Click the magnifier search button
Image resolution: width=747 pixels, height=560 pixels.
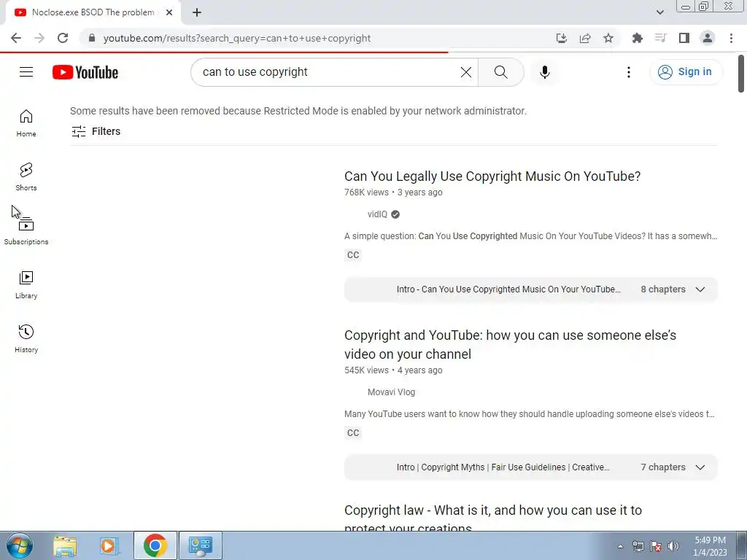coord(500,72)
